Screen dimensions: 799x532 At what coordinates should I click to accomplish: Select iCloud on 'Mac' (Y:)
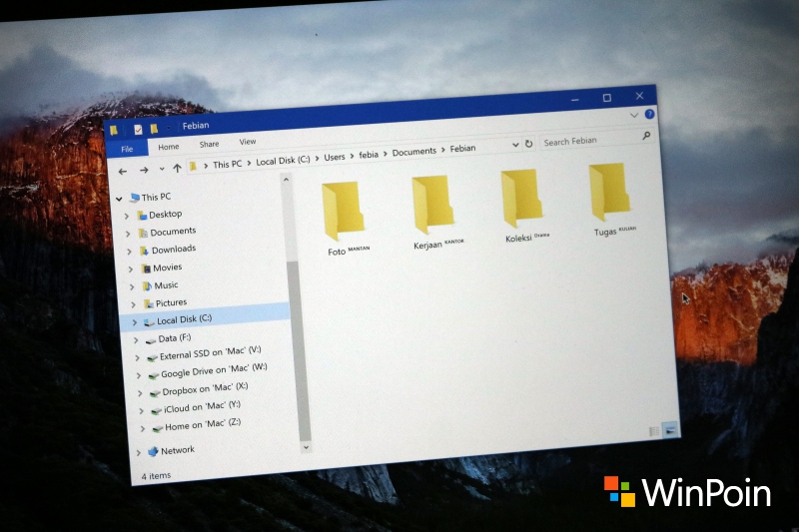tap(196, 408)
